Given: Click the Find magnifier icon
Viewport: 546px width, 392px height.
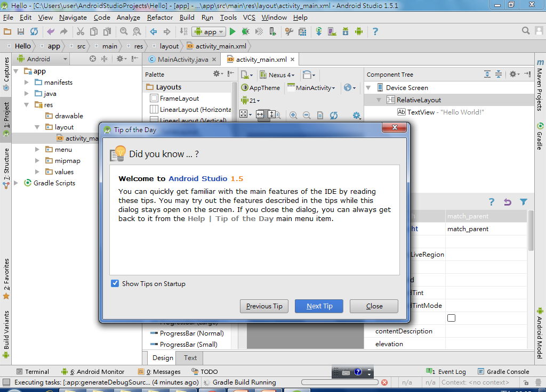Looking at the screenshot, I should [x=124, y=31].
